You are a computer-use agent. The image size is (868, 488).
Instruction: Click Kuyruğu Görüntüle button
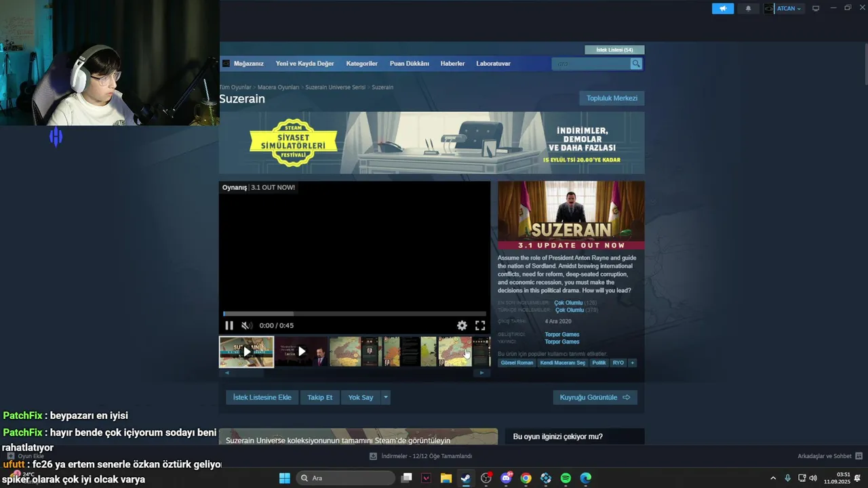coord(595,397)
